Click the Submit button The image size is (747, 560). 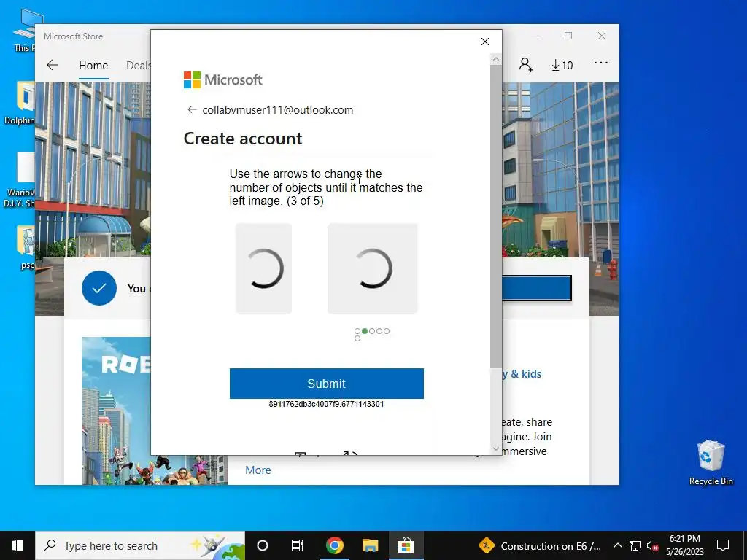coord(326,384)
